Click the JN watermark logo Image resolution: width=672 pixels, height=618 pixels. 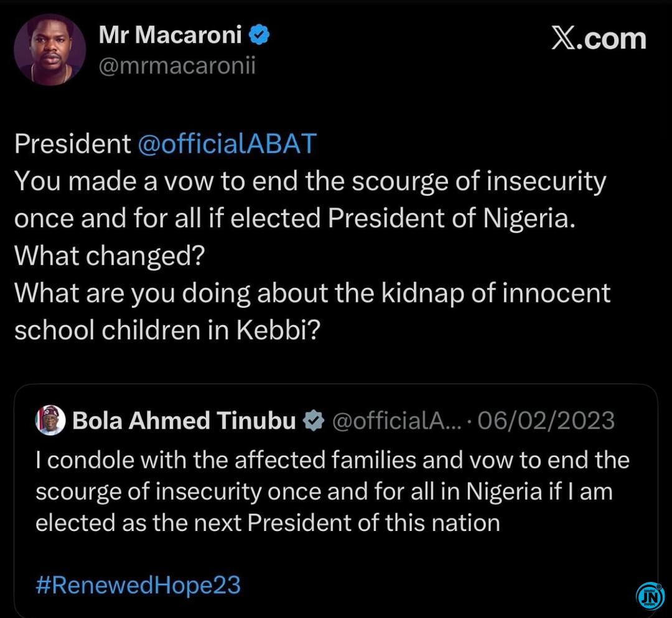click(x=650, y=597)
